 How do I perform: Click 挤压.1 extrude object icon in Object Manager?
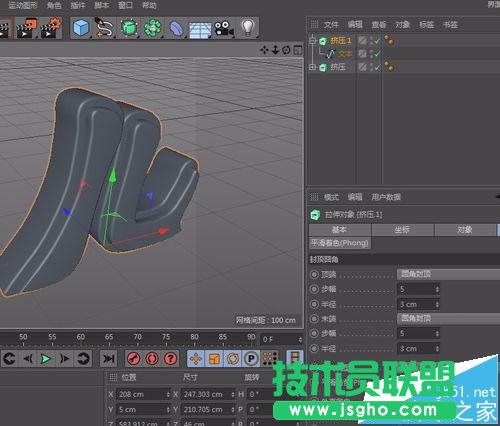pyautogui.click(x=323, y=41)
